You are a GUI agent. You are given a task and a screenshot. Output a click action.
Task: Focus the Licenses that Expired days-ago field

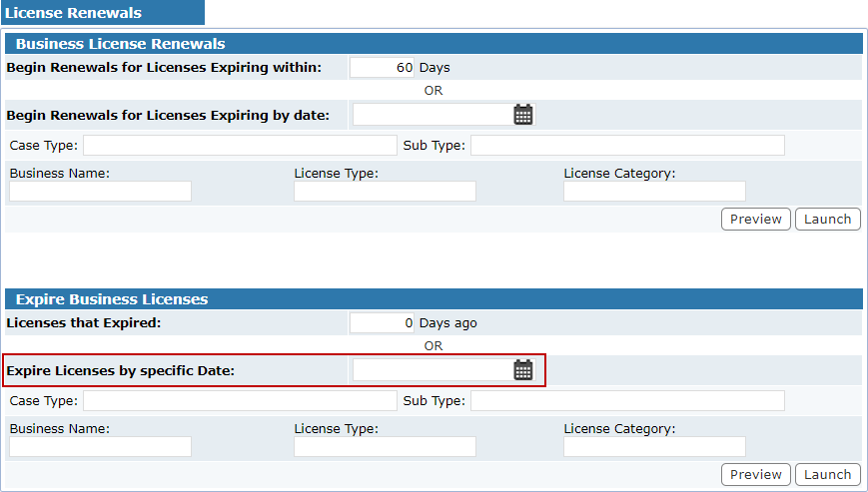[x=382, y=323]
